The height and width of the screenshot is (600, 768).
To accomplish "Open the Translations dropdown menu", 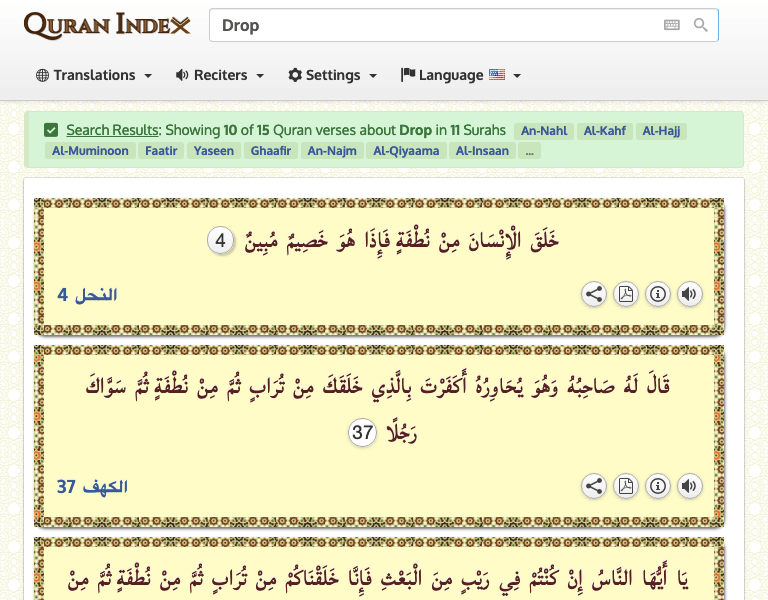I will coord(94,75).
